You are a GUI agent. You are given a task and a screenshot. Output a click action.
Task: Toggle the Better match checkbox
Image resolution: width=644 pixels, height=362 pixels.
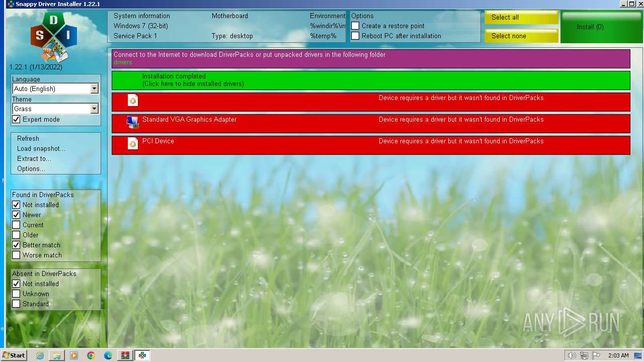pyautogui.click(x=16, y=245)
